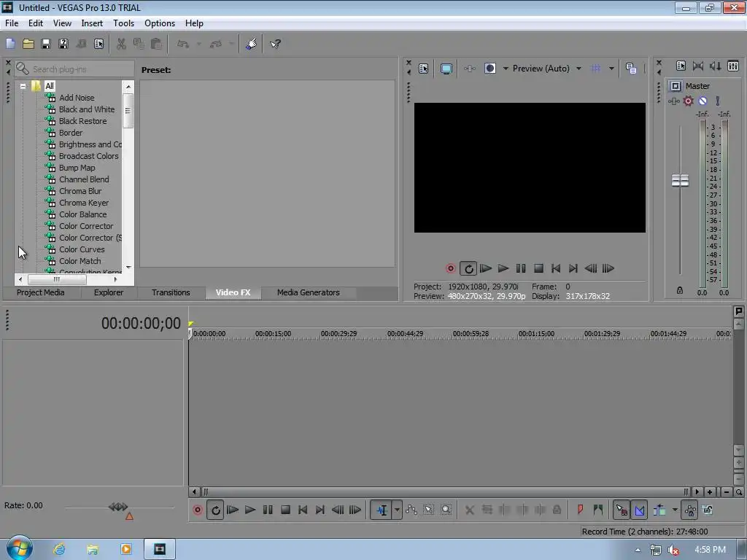Click Copy Snapshot to Clipboard icon
The width and height of the screenshot is (747, 560).
[631, 69]
